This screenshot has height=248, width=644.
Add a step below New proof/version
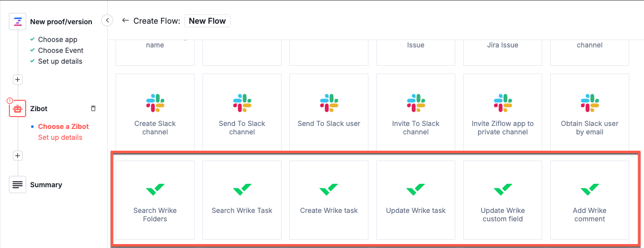[18, 80]
